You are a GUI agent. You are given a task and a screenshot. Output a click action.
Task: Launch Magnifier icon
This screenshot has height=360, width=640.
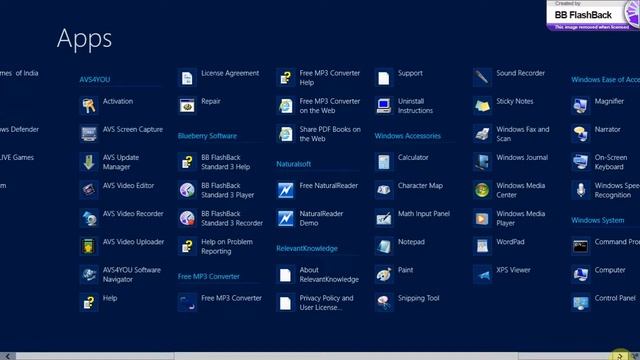point(580,106)
